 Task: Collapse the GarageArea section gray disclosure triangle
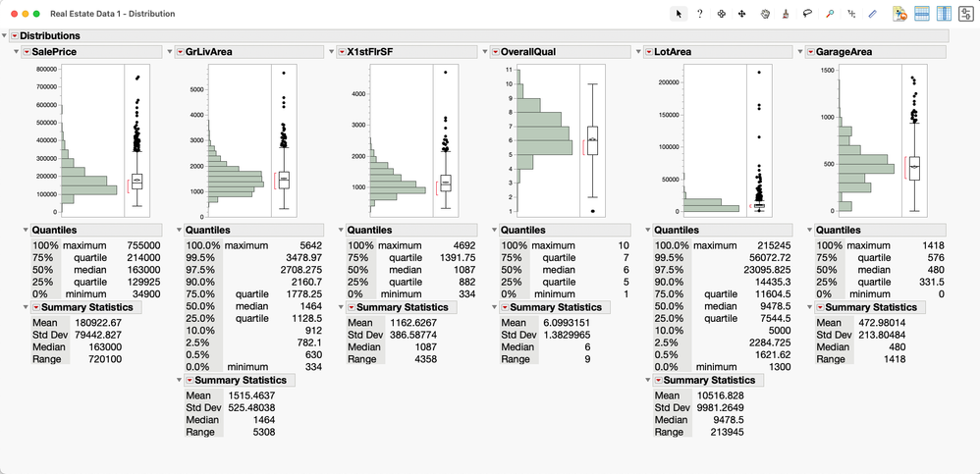800,52
